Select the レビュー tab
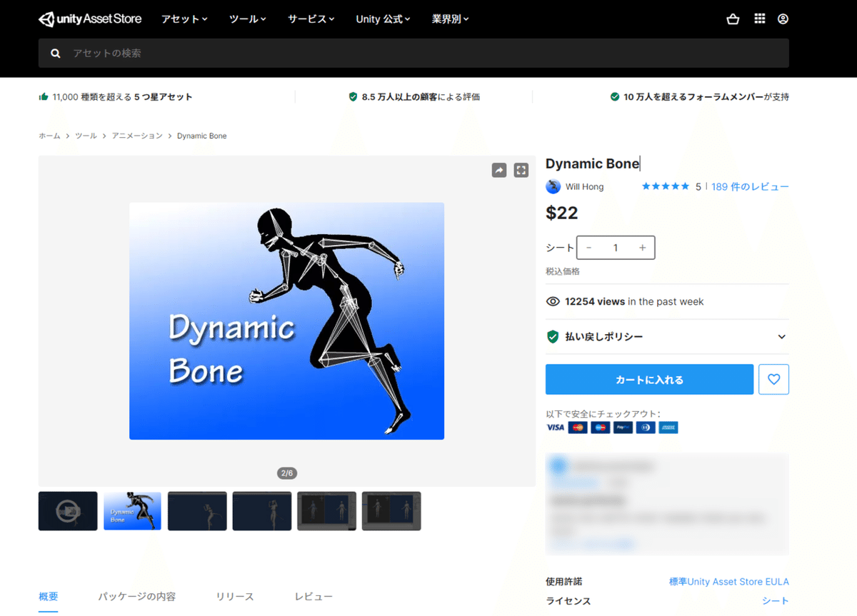 [314, 597]
